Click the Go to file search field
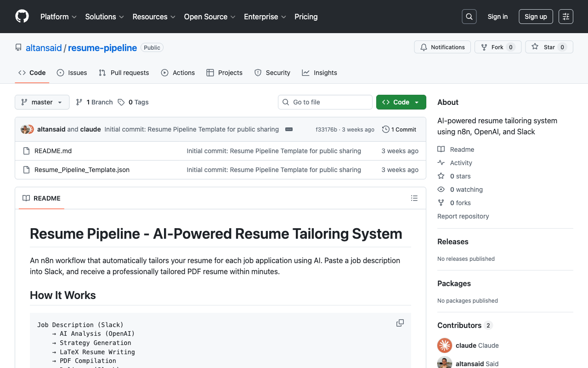The height and width of the screenshot is (368, 588). (325, 102)
